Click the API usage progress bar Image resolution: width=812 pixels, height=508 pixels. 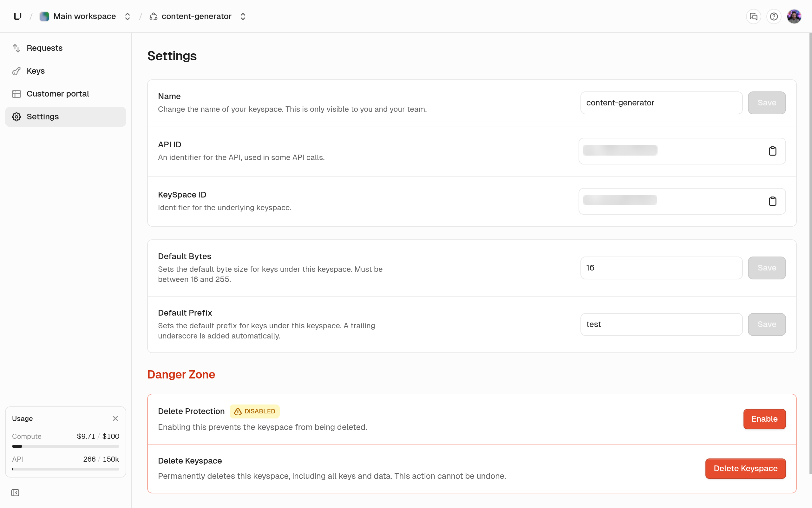(66, 469)
